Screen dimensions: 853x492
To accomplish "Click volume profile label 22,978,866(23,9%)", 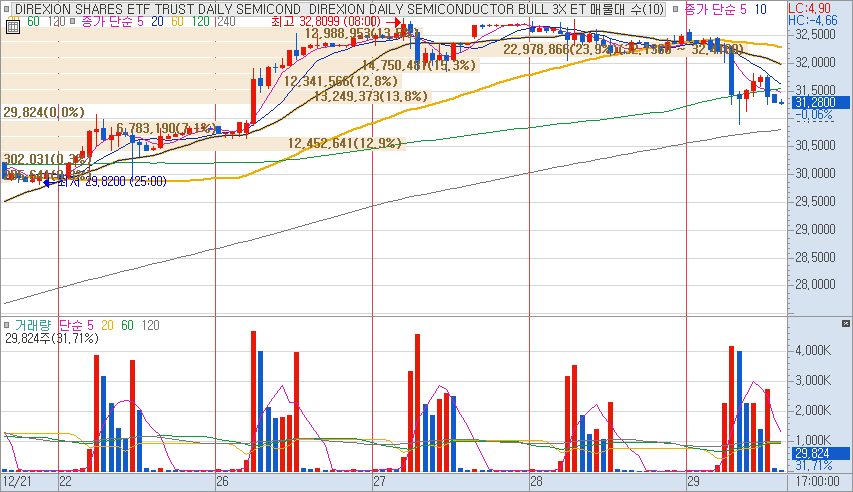I will coord(559,50).
